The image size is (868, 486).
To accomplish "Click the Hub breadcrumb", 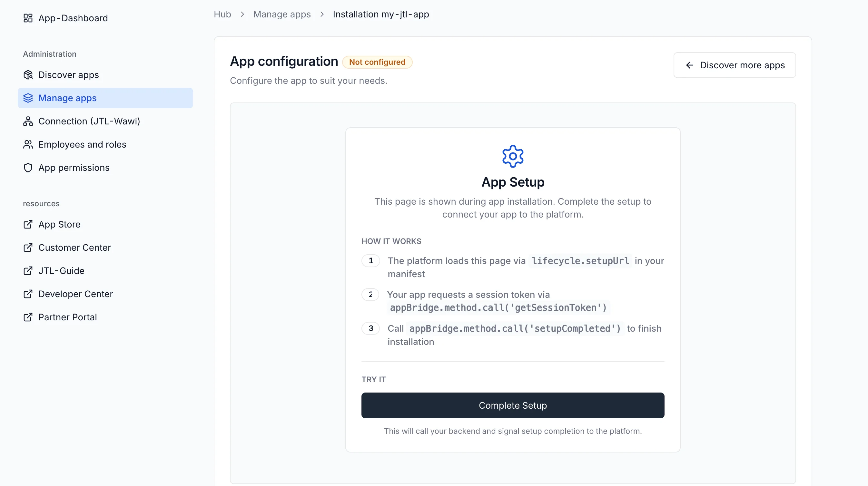I will tap(222, 15).
